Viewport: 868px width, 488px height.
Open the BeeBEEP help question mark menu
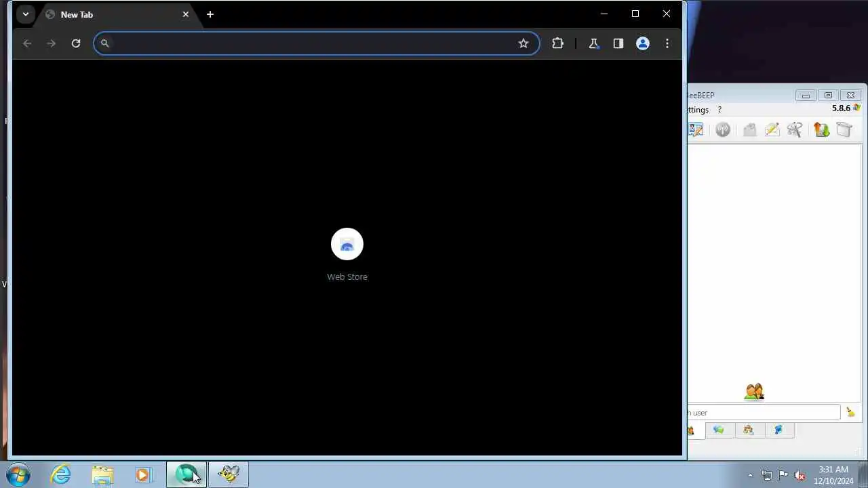[x=719, y=110]
